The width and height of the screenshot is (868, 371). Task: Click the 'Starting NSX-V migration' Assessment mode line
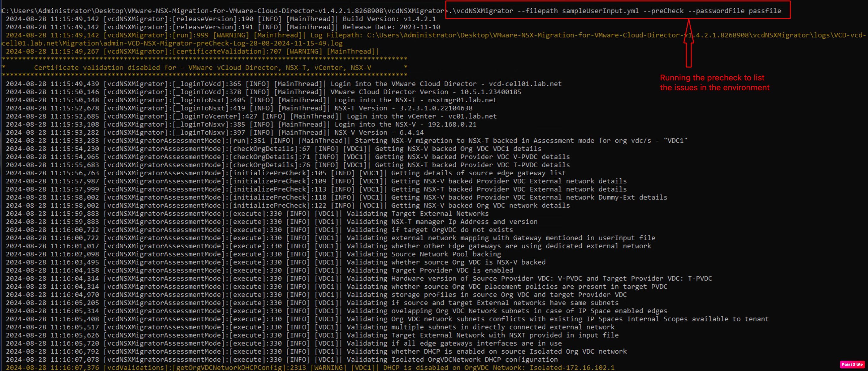pyautogui.click(x=521, y=141)
